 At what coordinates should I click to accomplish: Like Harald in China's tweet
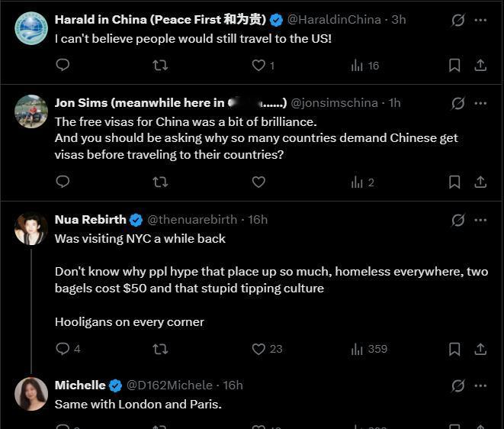258,66
